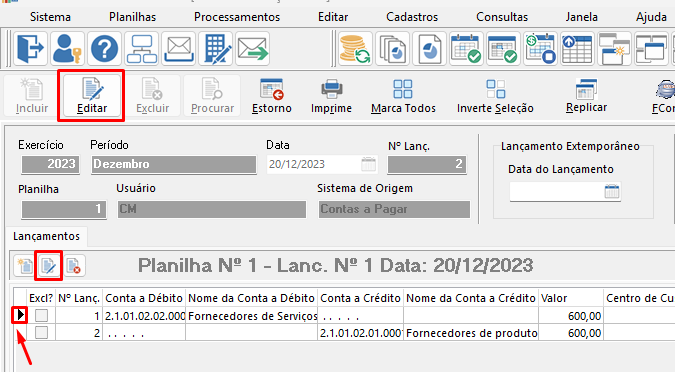Click the gold coins refresh icon
Screen dimensions: 675x372
pyautogui.click(x=355, y=49)
